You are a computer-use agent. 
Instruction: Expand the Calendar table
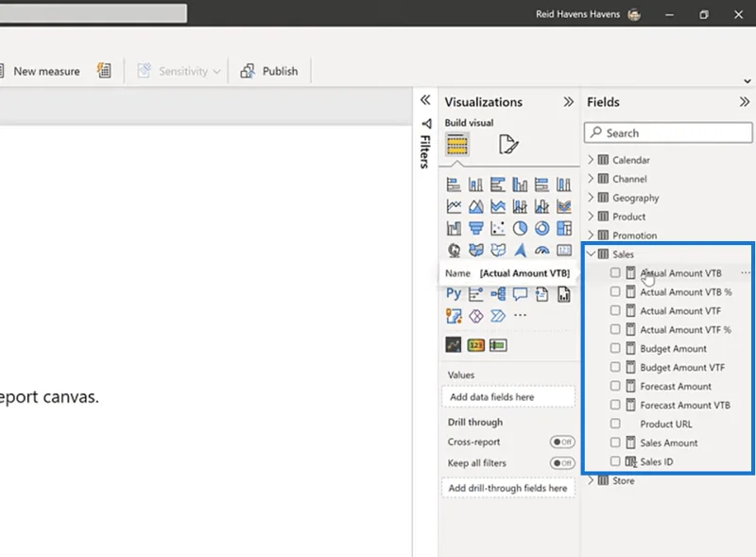[591, 159]
